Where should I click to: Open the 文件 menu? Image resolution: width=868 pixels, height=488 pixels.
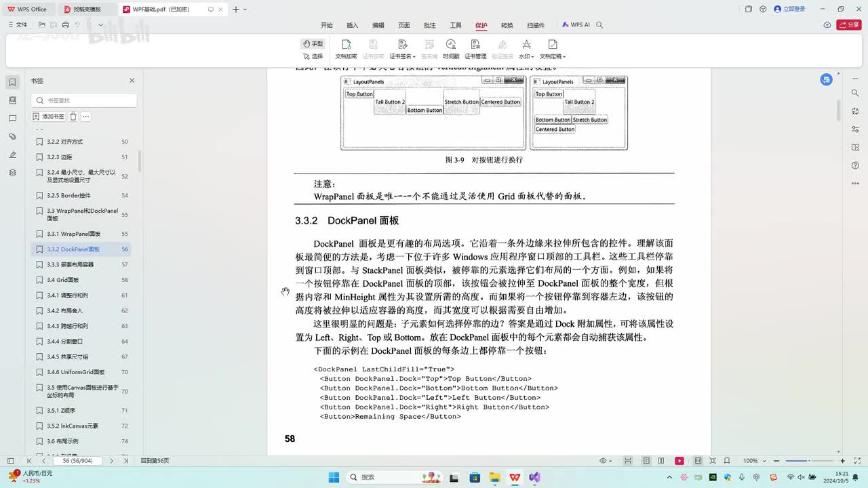[18, 25]
